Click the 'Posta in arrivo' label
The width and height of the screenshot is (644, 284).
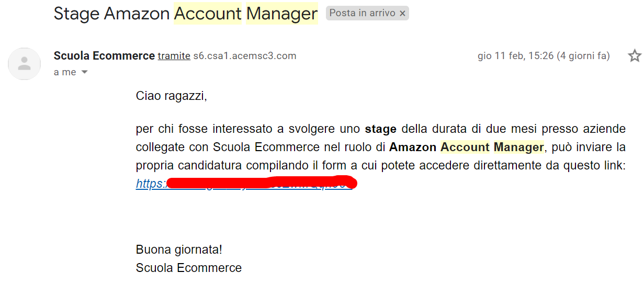click(362, 13)
